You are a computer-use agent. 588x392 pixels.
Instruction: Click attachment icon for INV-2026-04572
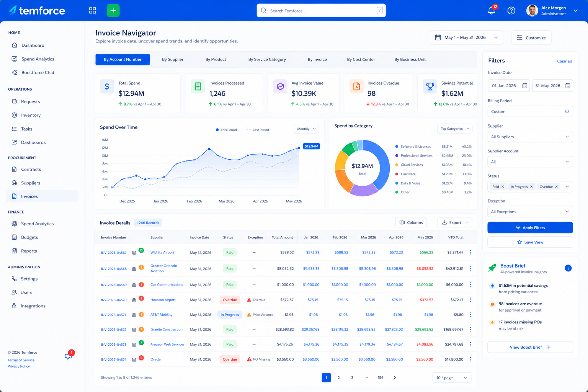click(x=134, y=330)
